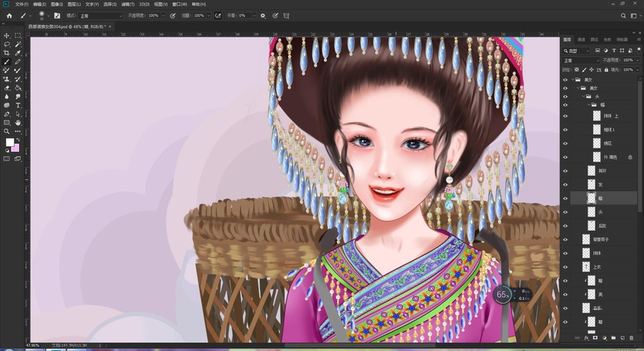Enable lock transparent pixels
Viewport: 644px width, 351px height.
(577, 70)
